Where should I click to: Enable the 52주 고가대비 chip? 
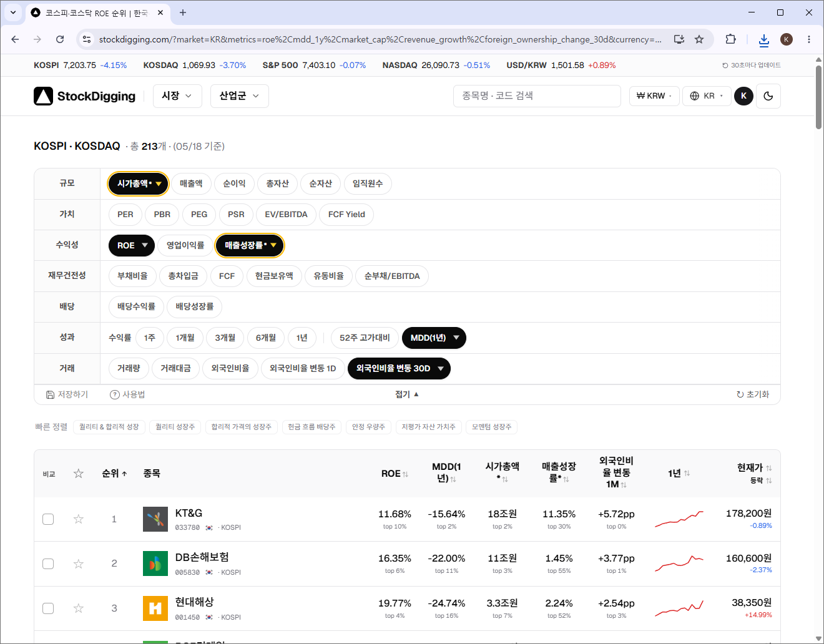(365, 338)
